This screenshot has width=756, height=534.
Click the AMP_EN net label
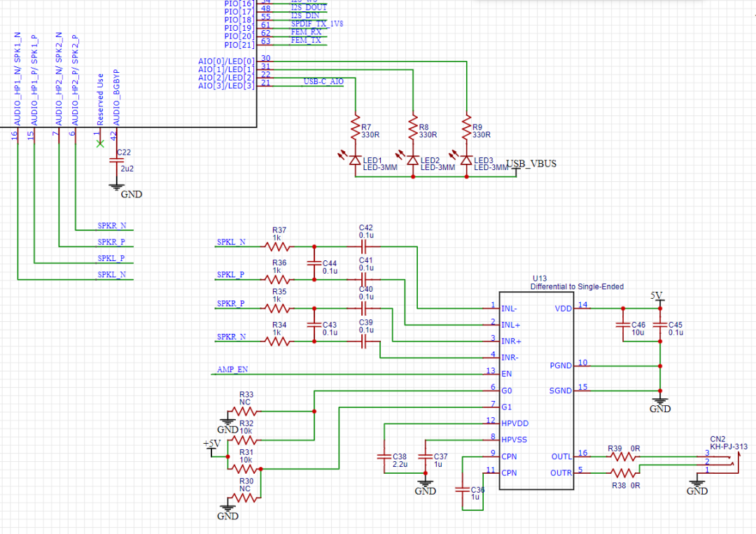232,370
